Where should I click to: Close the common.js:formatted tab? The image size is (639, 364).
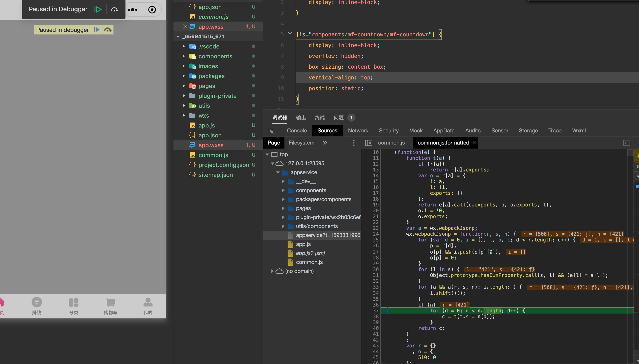click(474, 142)
